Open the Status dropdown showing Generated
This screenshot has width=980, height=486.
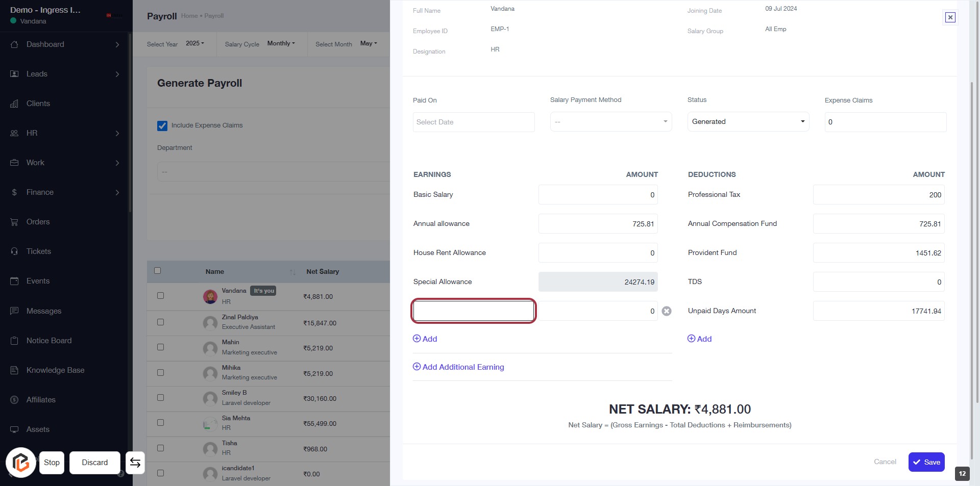click(748, 122)
